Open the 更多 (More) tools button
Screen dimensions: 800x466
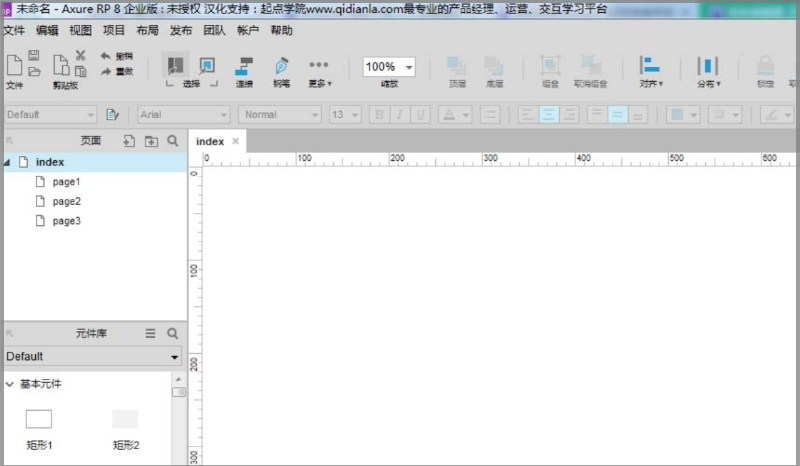coord(319,70)
